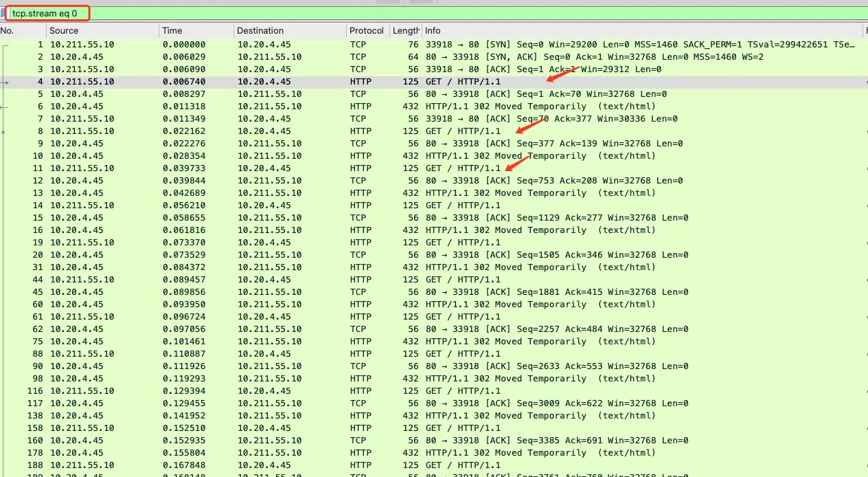Sort by the Length column header
This screenshot has width=868, height=477.
(x=406, y=31)
